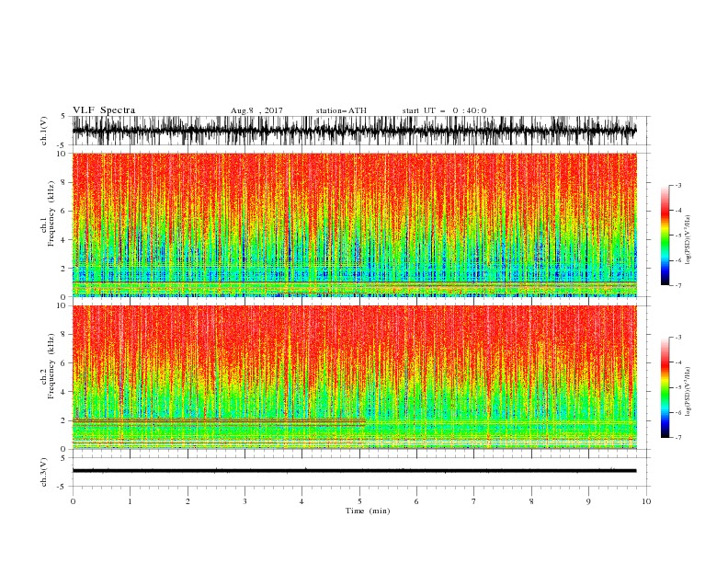The image size is (728, 563).
Task: Click time axis tick "9"
Action: (x=588, y=501)
